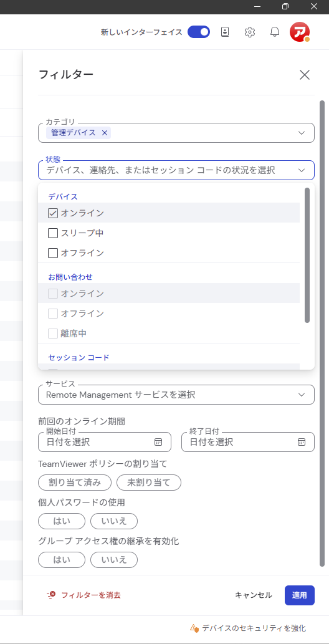Open calendar icon for 開始日付
Image resolution: width=329 pixels, height=644 pixels.
point(158,442)
